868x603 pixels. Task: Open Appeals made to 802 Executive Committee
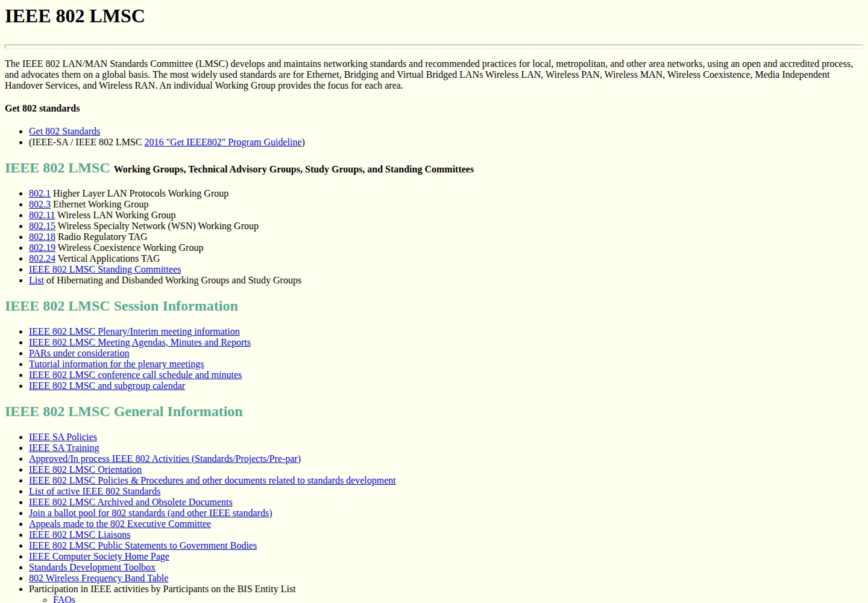point(120,524)
